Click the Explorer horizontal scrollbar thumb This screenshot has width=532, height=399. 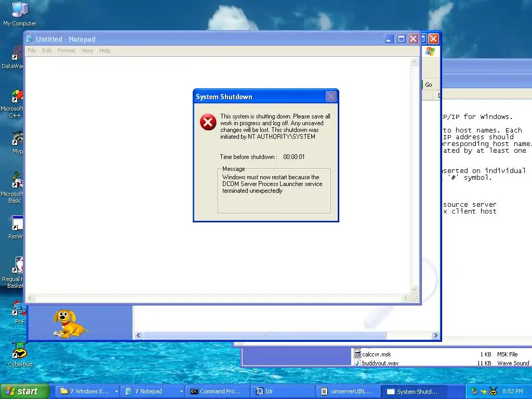tap(264, 336)
